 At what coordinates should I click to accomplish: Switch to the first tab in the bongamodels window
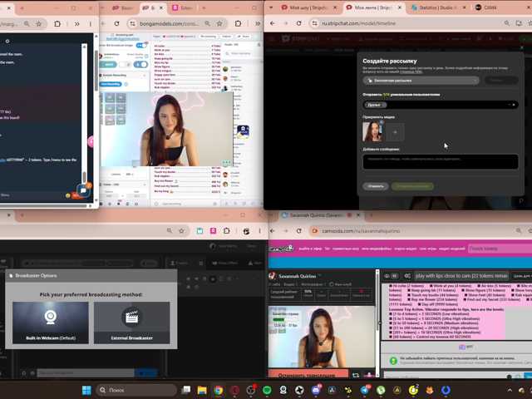(121, 7)
